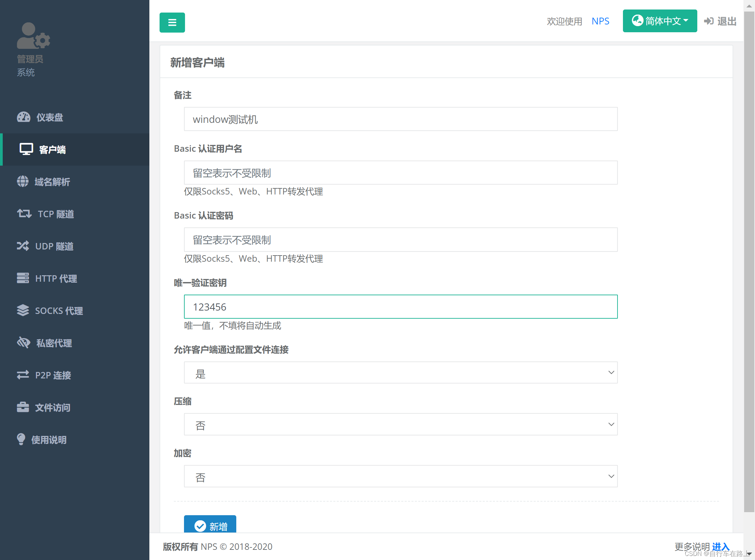
Task: Click the 版权所有 NPS © 2018-2020 footer text
Action: coord(218,546)
